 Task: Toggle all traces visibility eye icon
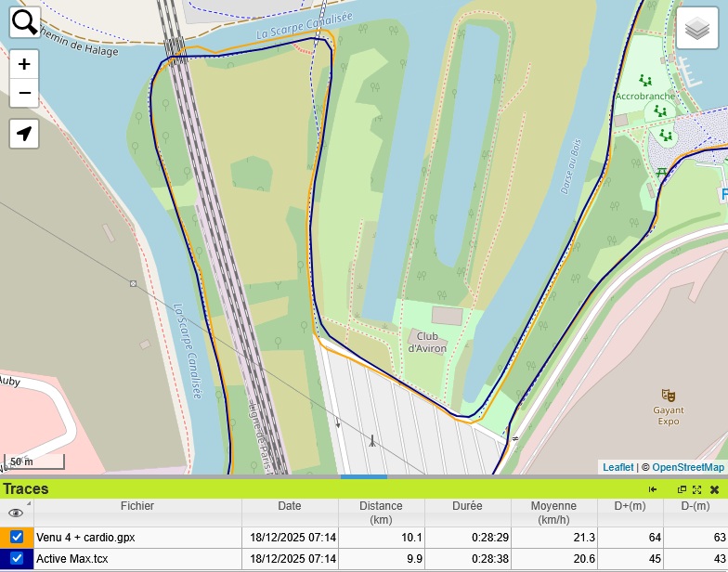tap(16, 513)
